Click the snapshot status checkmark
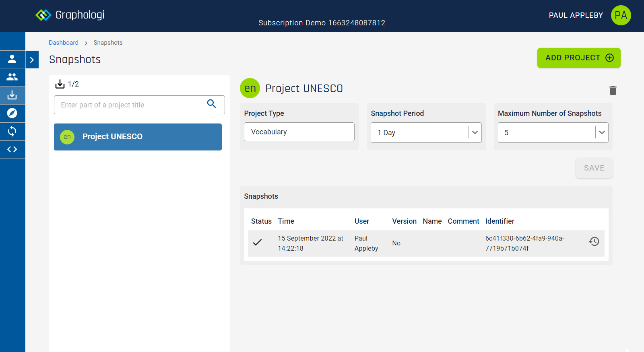The height and width of the screenshot is (352, 644). [x=257, y=242]
